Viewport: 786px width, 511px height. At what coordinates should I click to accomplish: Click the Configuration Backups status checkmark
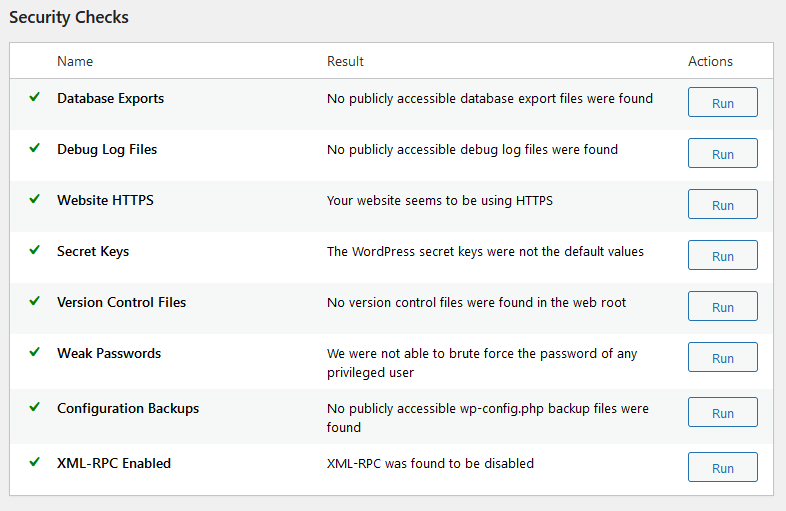click(34, 408)
